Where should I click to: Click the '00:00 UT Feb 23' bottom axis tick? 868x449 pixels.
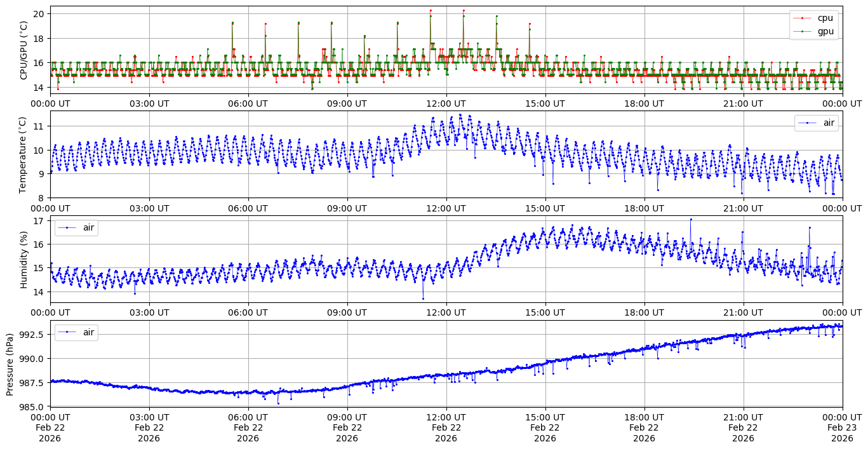coord(842,427)
